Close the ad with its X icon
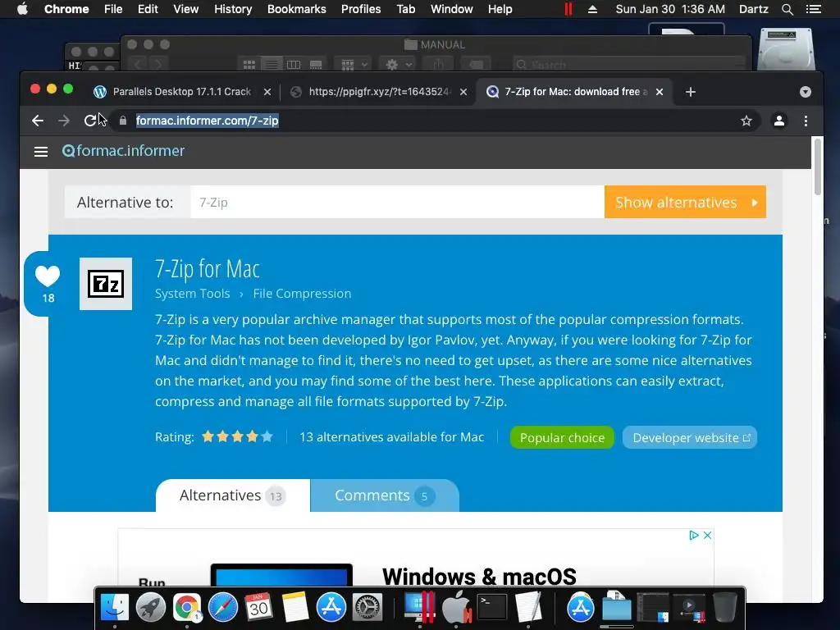Viewport: 840px width, 630px height. (x=707, y=535)
